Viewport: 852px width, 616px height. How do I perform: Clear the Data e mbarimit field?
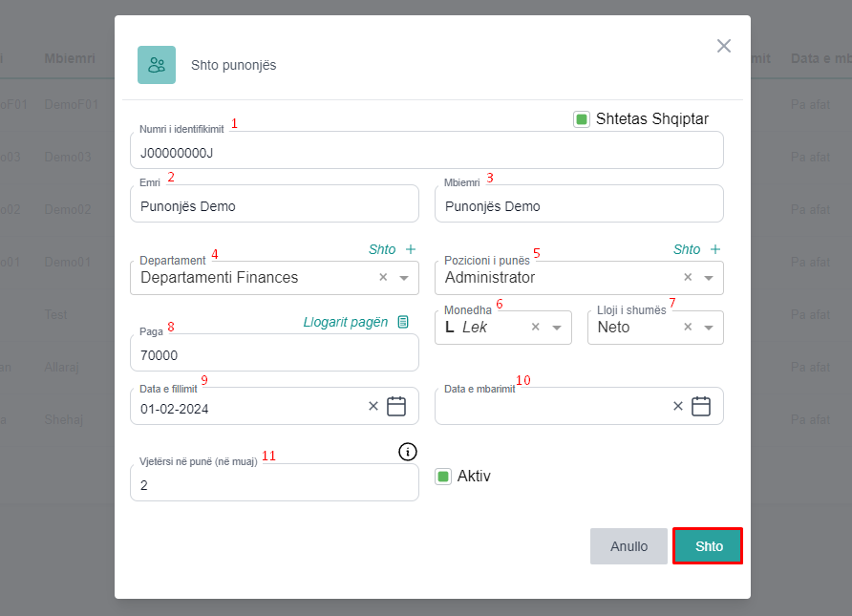click(x=678, y=407)
